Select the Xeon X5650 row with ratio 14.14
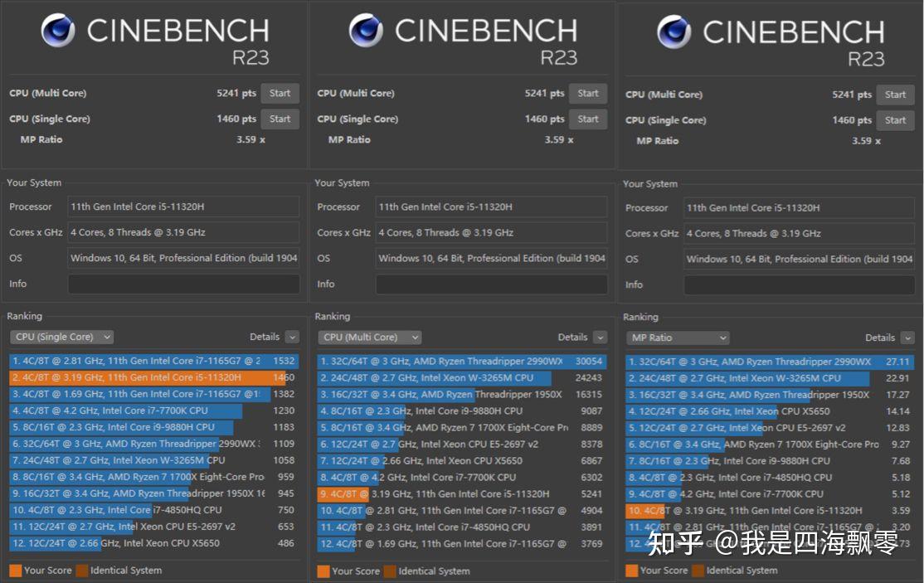Image resolution: width=924 pixels, height=583 pixels. pyautogui.click(x=771, y=411)
